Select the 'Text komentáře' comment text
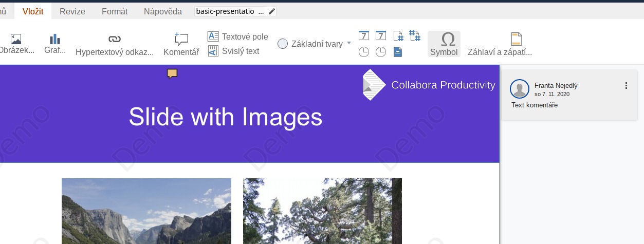This screenshot has height=244, width=644. click(535, 105)
